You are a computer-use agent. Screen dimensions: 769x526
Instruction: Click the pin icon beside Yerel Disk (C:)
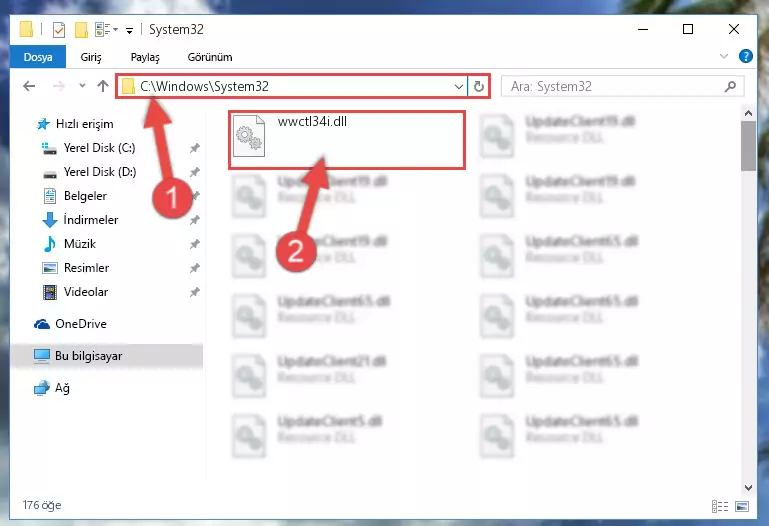195,148
